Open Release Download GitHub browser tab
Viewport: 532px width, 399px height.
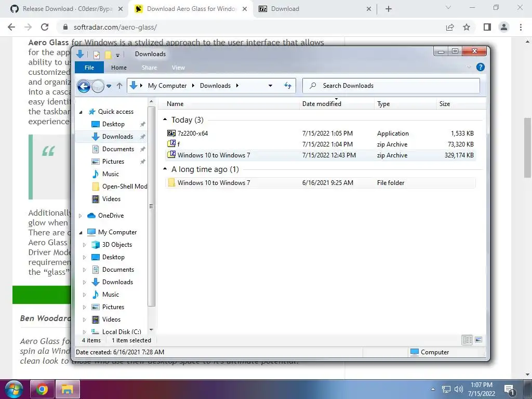[67, 9]
